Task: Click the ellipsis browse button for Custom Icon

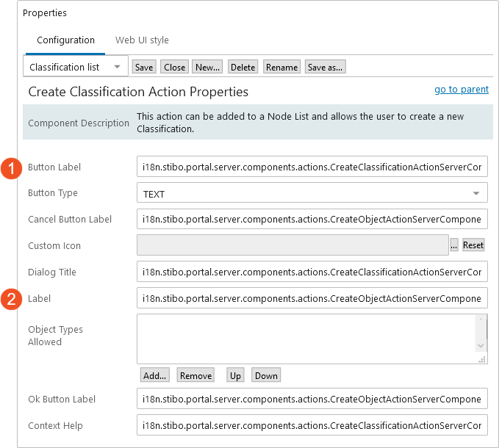Action: coord(454,245)
